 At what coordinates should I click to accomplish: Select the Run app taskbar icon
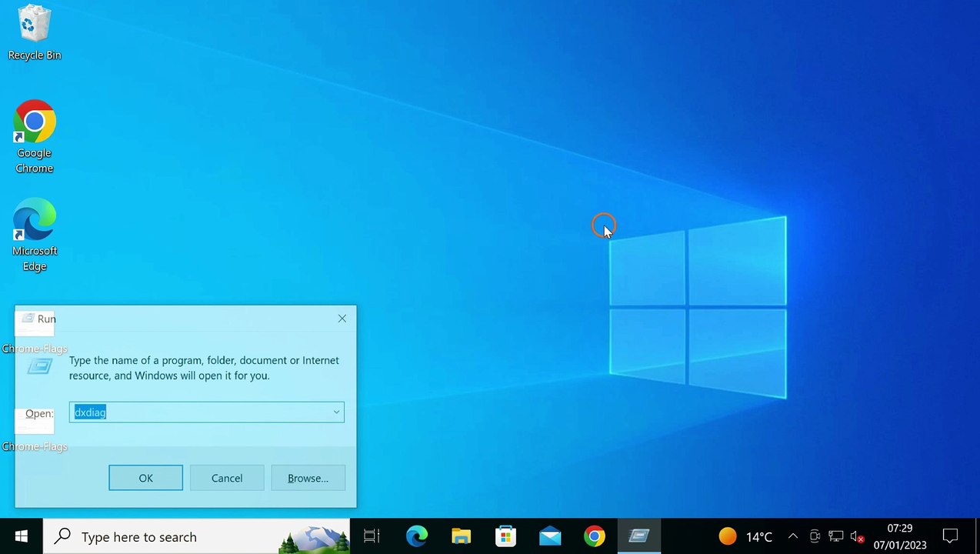(x=639, y=536)
